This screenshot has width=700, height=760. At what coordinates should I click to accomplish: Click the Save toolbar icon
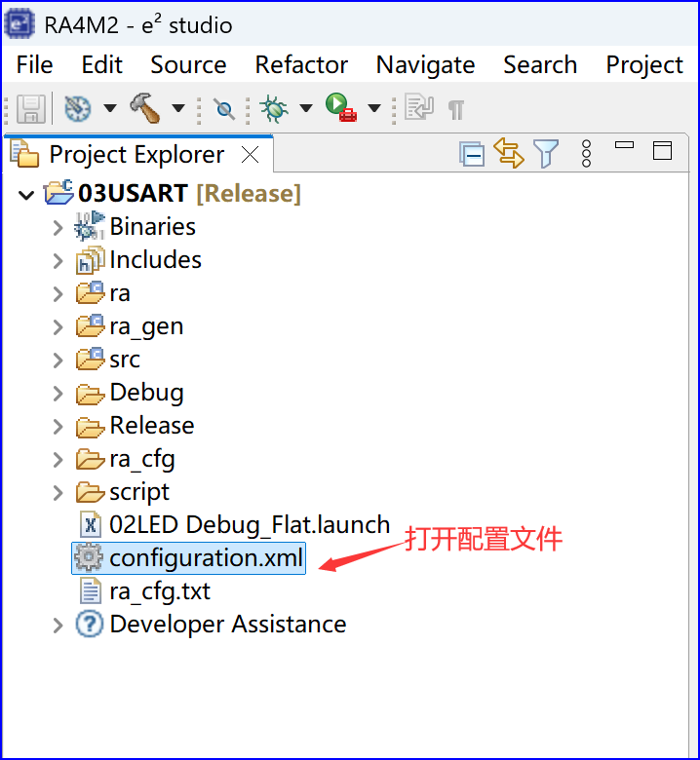point(31,108)
